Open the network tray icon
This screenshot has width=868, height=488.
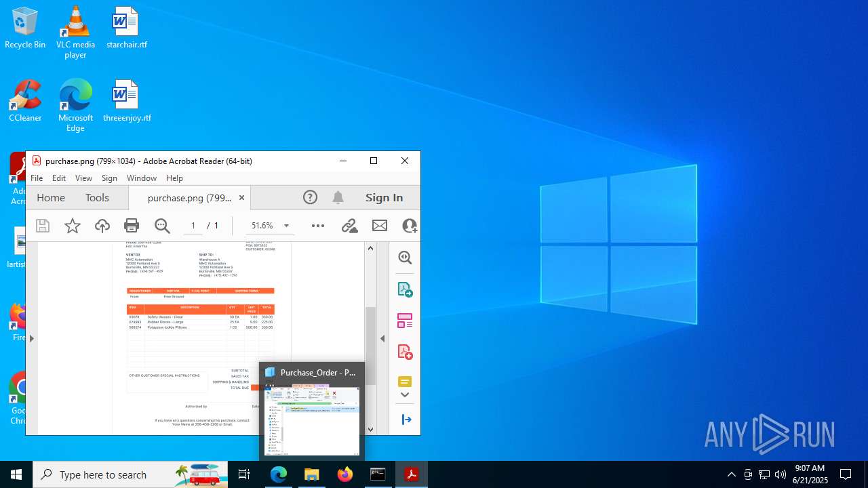[x=764, y=474]
